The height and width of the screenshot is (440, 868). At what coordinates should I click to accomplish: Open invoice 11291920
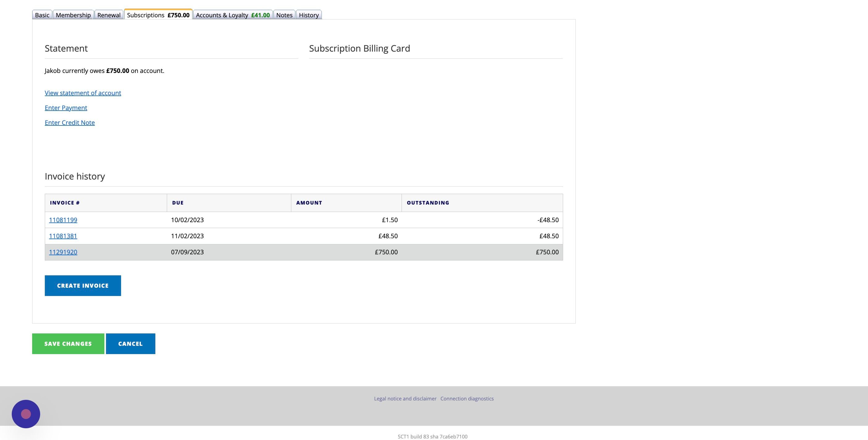point(63,252)
